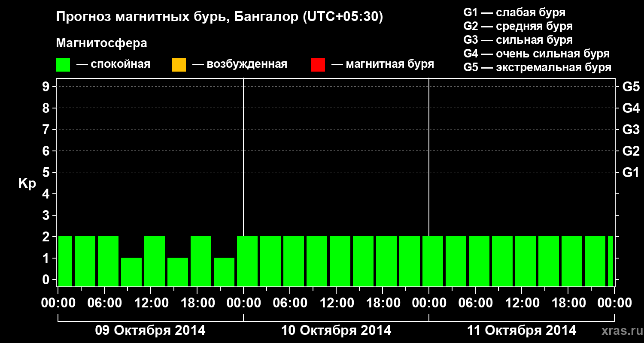Click the orange 'возбужденная' legend swatch
This screenshot has height=343, width=644.
179,65
